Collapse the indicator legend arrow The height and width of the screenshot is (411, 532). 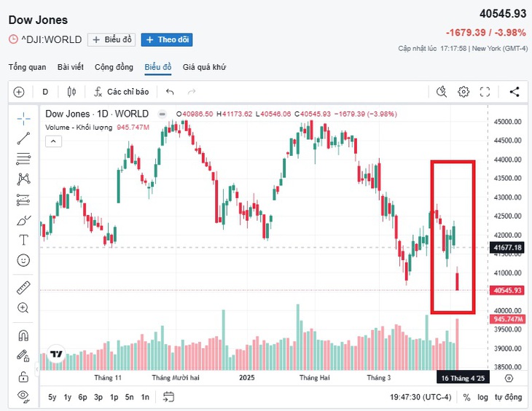pyautogui.click(x=54, y=141)
